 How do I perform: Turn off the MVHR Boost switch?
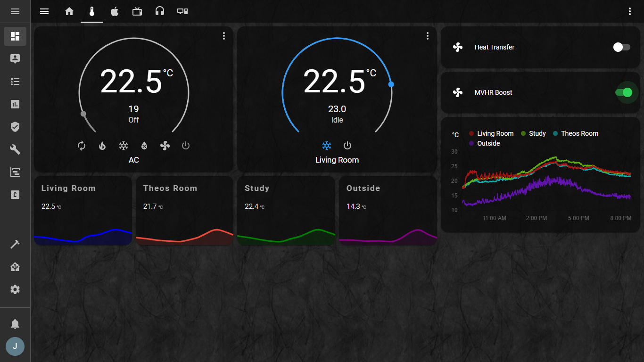(x=626, y=92)
